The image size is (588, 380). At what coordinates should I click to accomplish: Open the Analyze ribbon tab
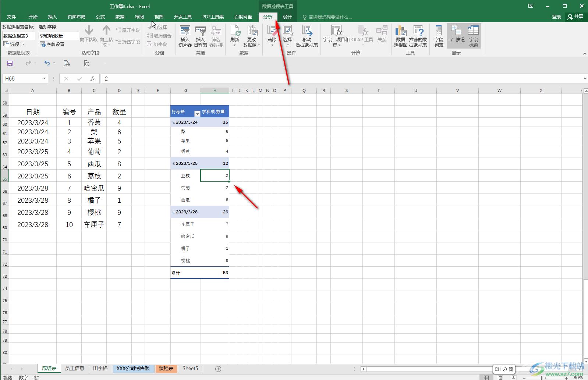(x=268, y=17)
